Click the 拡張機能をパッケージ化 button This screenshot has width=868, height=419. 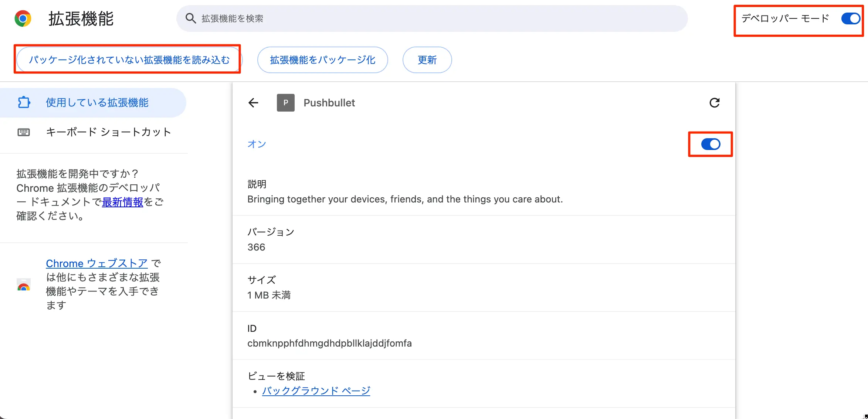click(322, 60)
